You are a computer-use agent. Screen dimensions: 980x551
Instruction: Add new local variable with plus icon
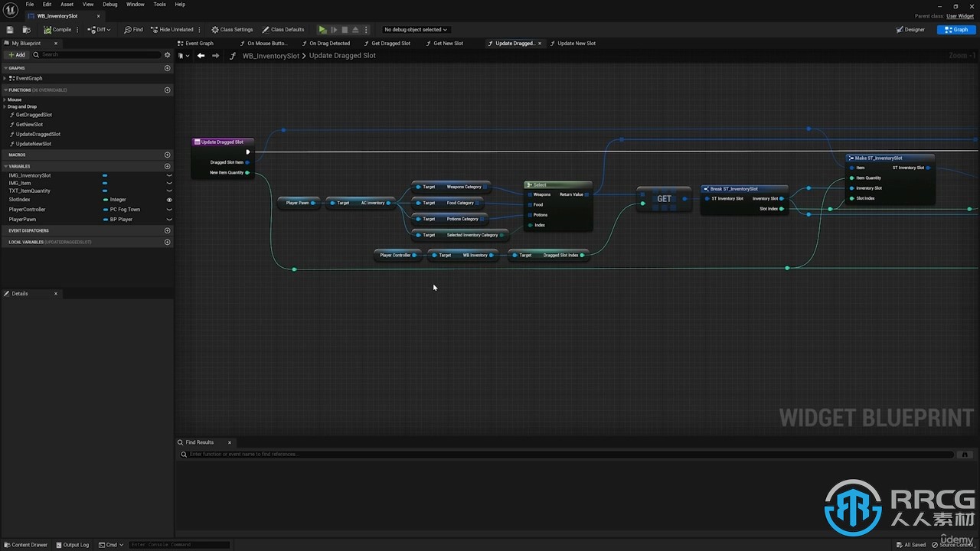coord(168,242)
